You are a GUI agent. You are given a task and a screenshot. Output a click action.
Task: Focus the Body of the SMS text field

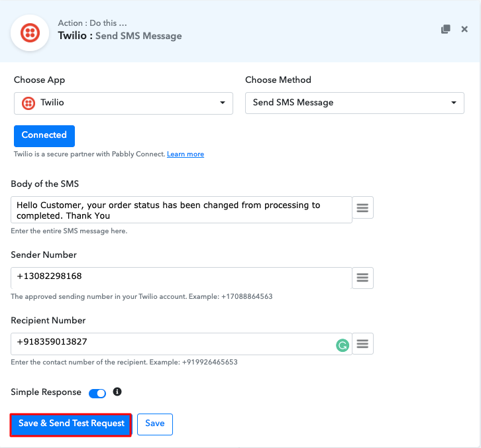click(182, 210)
